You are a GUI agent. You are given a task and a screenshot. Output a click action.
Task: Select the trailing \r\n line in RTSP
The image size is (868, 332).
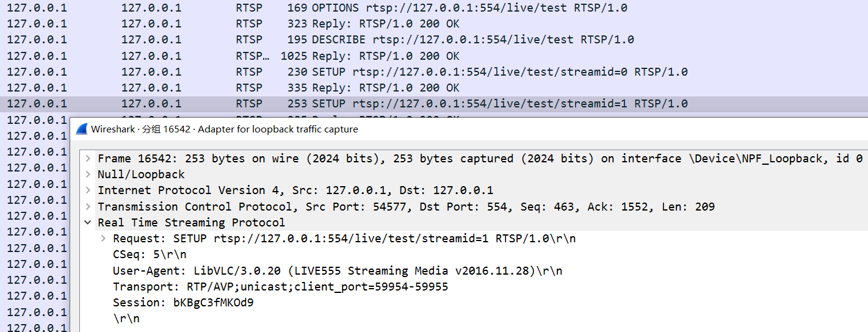(x=126, y=318)
